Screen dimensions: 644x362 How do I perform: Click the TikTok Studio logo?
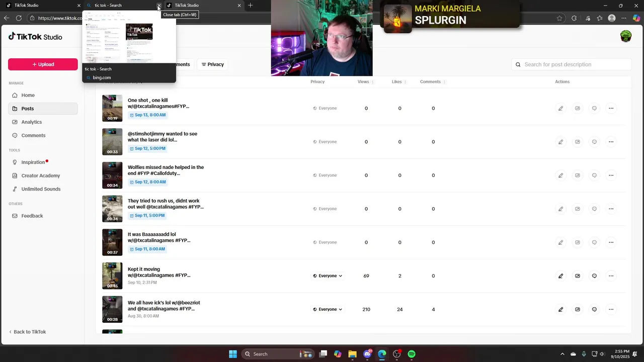[35, 37]
